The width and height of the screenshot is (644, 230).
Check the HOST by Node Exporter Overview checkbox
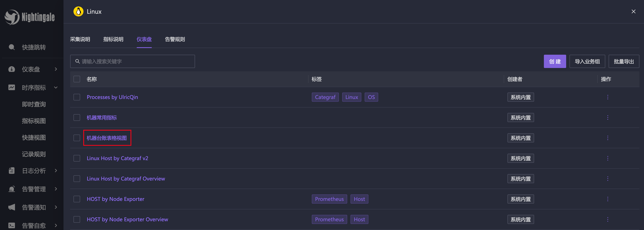pos(77,219)
